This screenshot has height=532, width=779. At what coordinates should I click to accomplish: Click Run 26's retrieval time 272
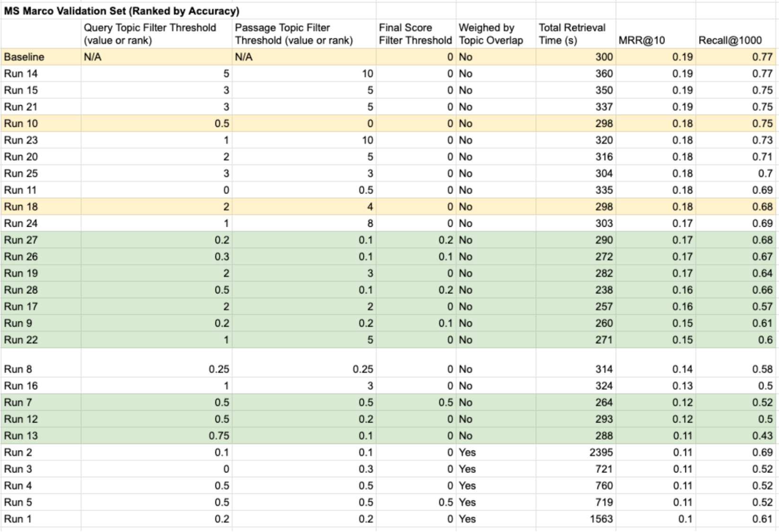604,257
